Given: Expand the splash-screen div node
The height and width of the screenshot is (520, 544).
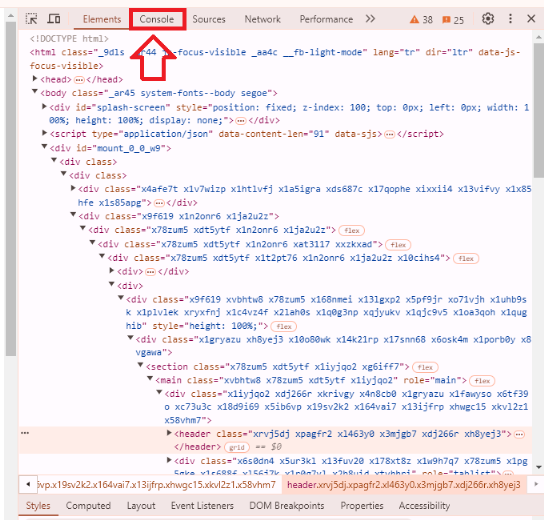Looking at the screenshot, I should pos(44,106).
